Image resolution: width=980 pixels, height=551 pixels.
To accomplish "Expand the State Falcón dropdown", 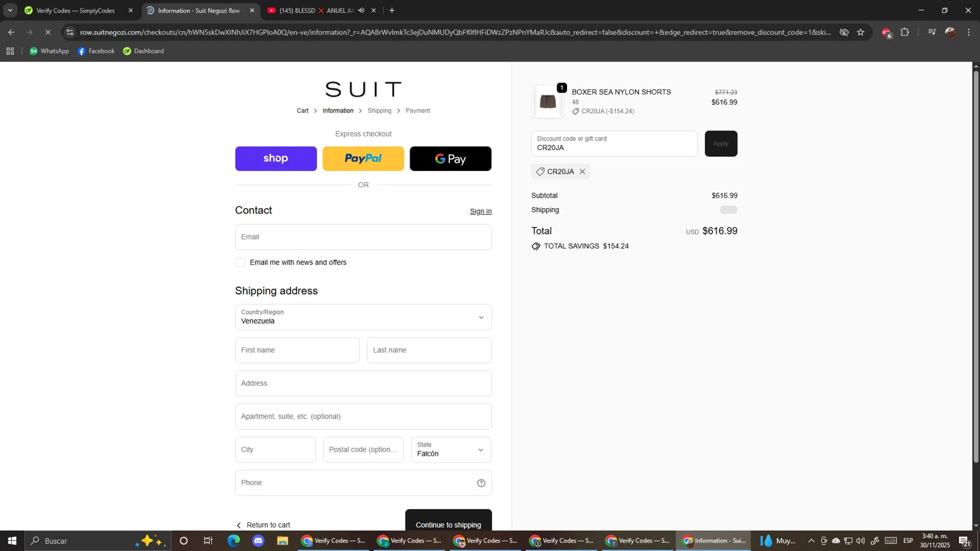I will tap(451, 450).
